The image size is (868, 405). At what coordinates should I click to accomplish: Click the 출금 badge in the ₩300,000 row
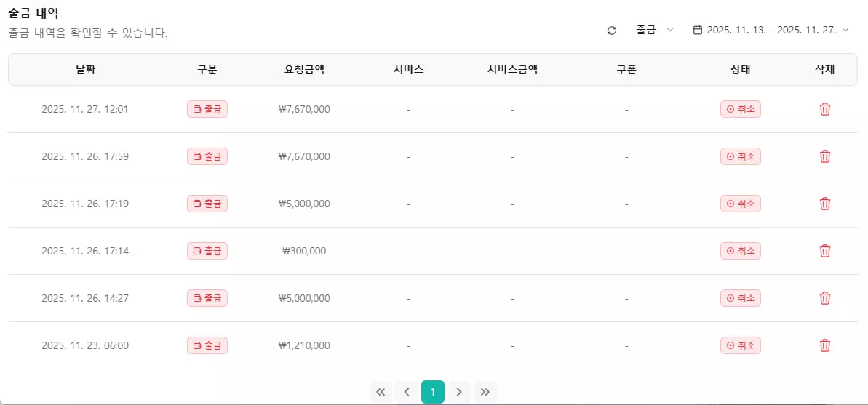(x=207, y=251)
